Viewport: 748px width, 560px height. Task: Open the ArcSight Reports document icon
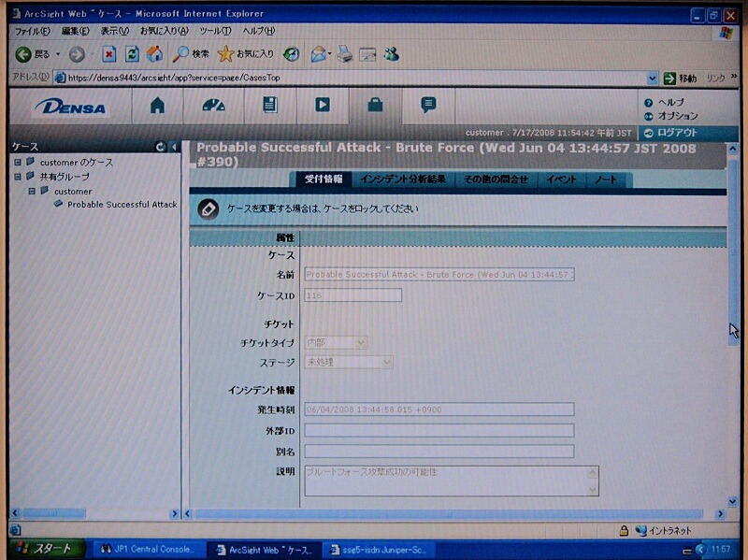click(270, 105)
